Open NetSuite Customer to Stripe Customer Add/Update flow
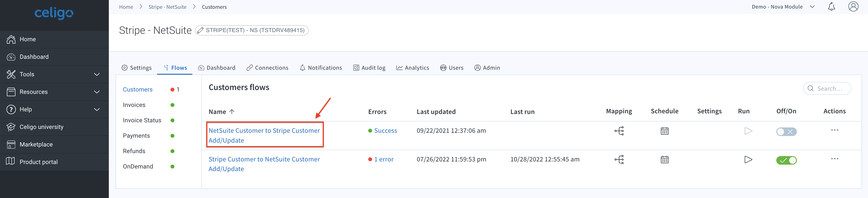868x198 pixels. tap(264, 135)
